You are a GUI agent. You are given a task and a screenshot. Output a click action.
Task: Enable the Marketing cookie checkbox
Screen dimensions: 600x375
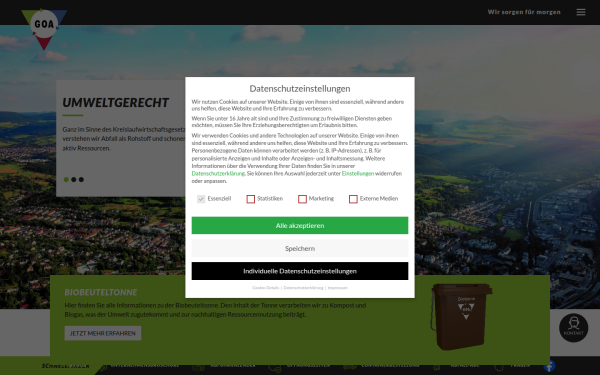(302, 199)
